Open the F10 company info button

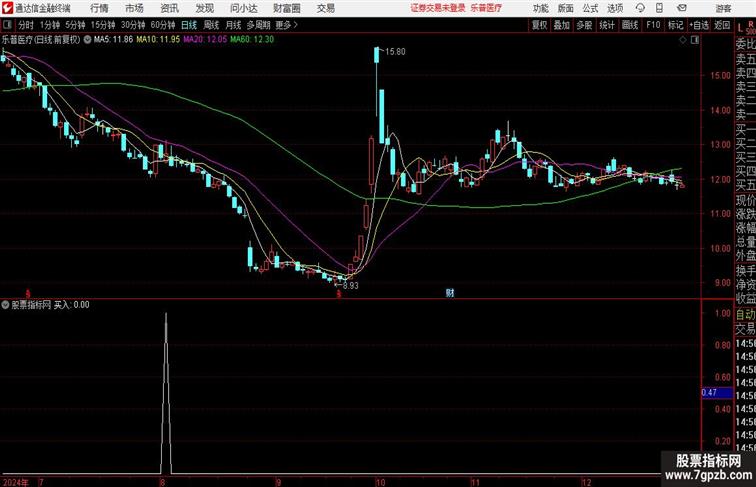coord(653,25)
